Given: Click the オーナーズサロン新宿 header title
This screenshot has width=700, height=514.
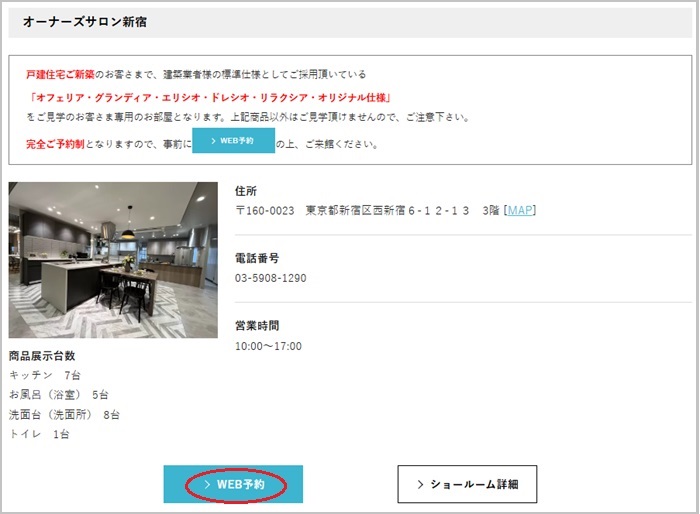Looking at the screenshot, I should [84, 21].
